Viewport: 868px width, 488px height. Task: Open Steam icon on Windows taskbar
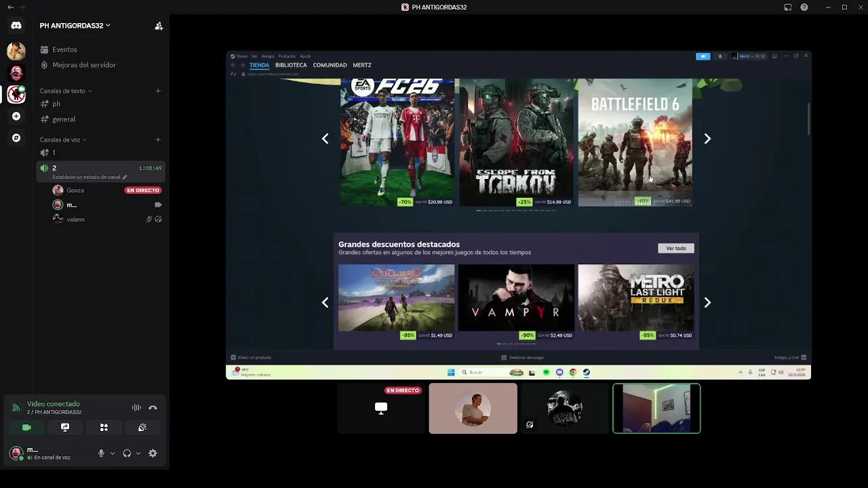587,372
